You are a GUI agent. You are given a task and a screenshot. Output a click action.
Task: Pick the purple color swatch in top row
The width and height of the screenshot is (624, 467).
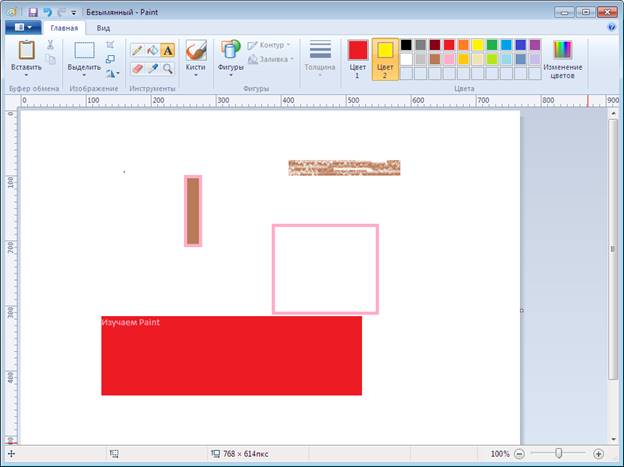(x=535, y=45)
